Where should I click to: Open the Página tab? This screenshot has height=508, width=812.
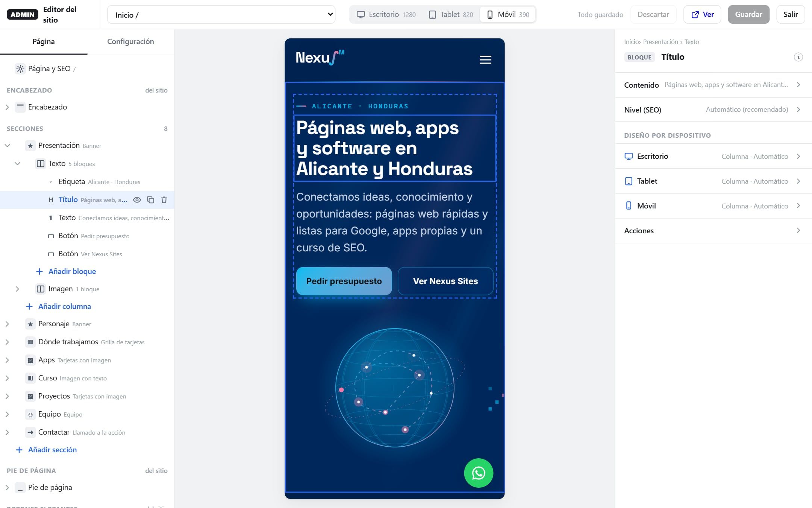[44, 42]
